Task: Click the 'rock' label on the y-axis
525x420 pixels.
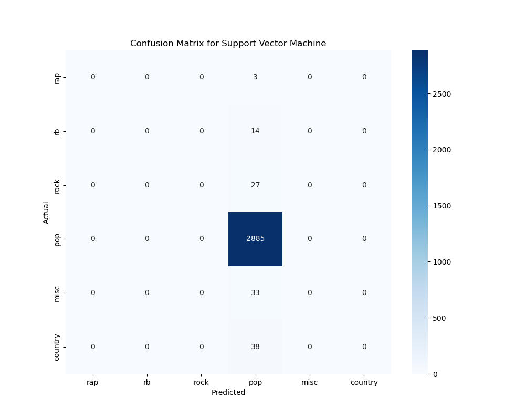Action: [x=57, y=186]
